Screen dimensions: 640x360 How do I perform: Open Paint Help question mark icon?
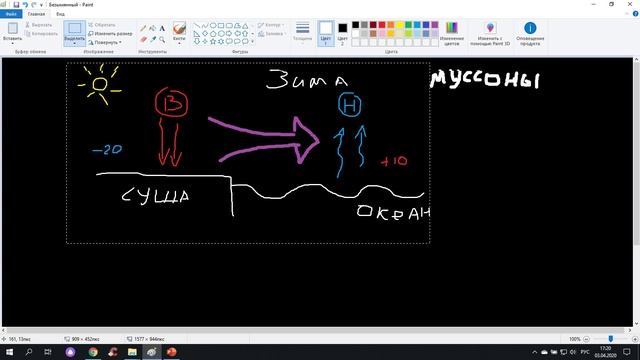click(636, 13)
